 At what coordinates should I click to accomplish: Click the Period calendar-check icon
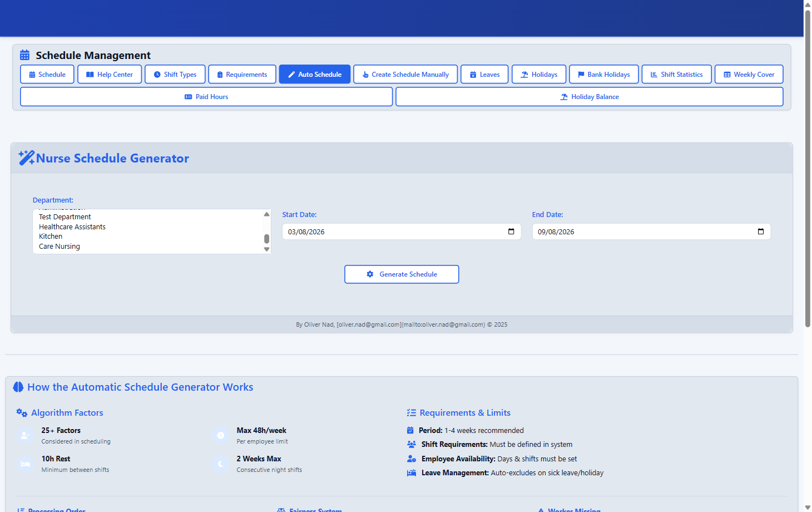click(x=410, y=430)
